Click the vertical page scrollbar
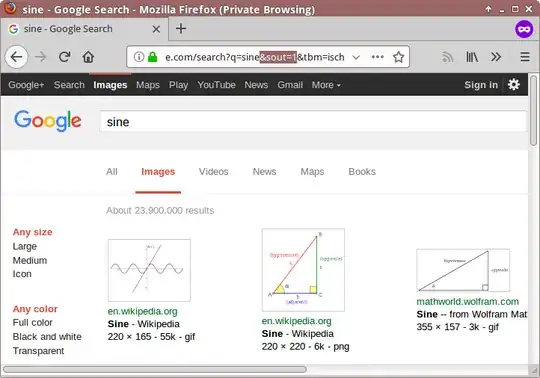The width and height of the screenshot is (540, 378). point(533,110)
